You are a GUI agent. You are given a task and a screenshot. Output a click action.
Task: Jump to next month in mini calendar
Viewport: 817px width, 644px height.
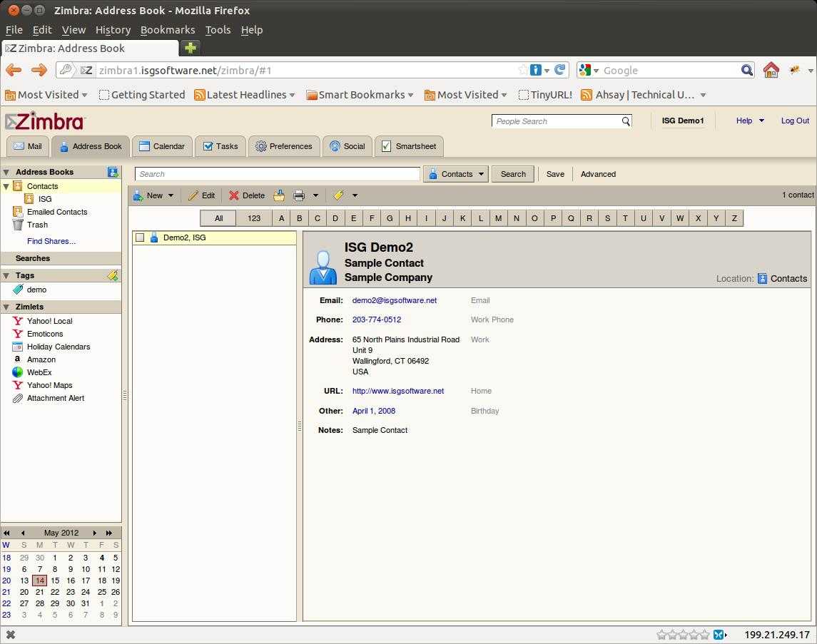pos(94,533)
